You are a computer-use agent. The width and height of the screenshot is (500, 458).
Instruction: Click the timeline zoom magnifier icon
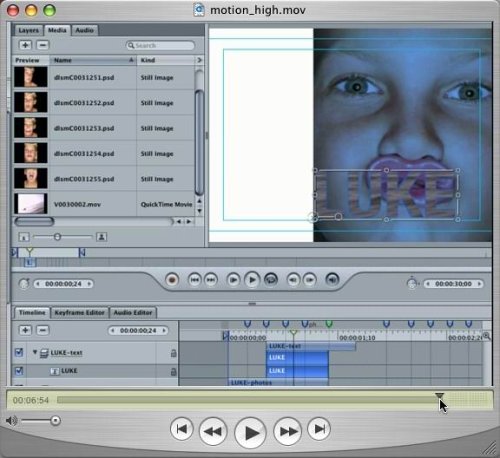486,336
